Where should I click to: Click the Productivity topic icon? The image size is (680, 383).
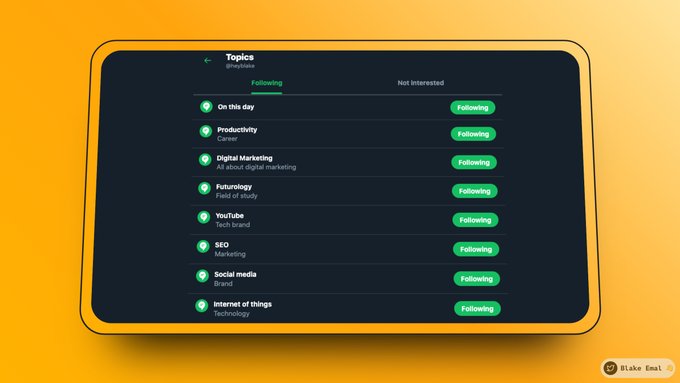206,131
